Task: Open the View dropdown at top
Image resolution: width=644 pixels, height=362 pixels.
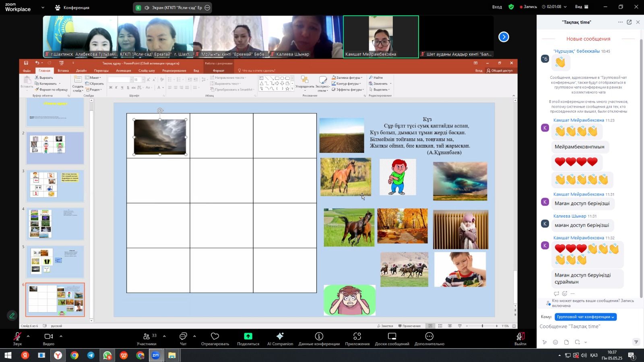Action: (581, 7)
